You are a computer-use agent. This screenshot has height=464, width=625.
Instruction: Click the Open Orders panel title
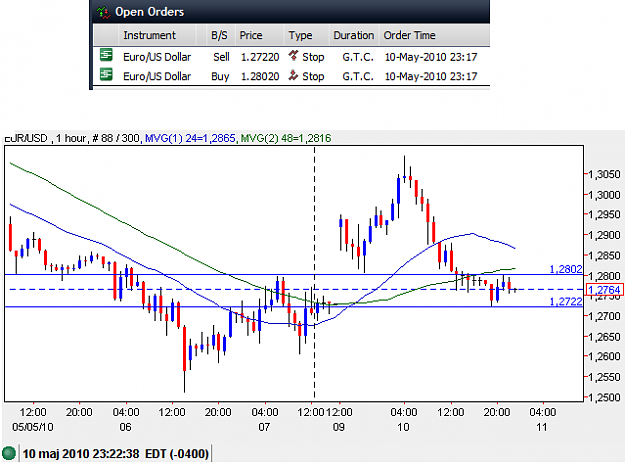pyautogui.click(x=149, y=12)
